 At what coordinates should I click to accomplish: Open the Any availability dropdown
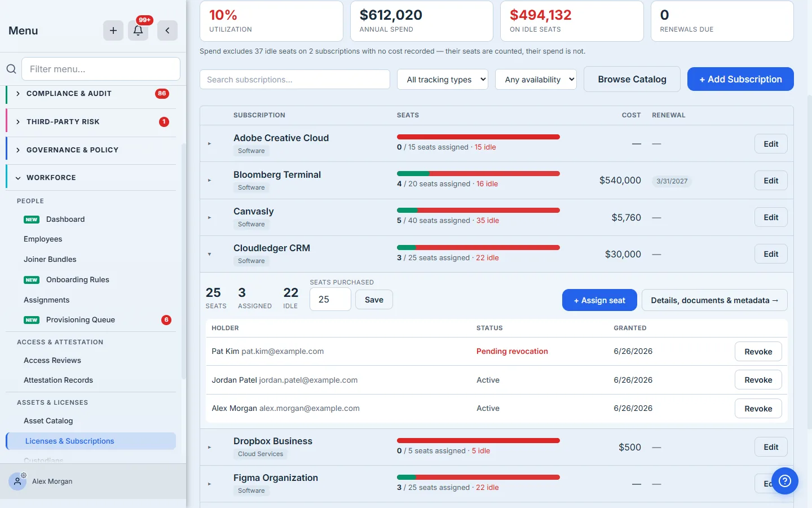pyautogui.click(x=536, y=80)
